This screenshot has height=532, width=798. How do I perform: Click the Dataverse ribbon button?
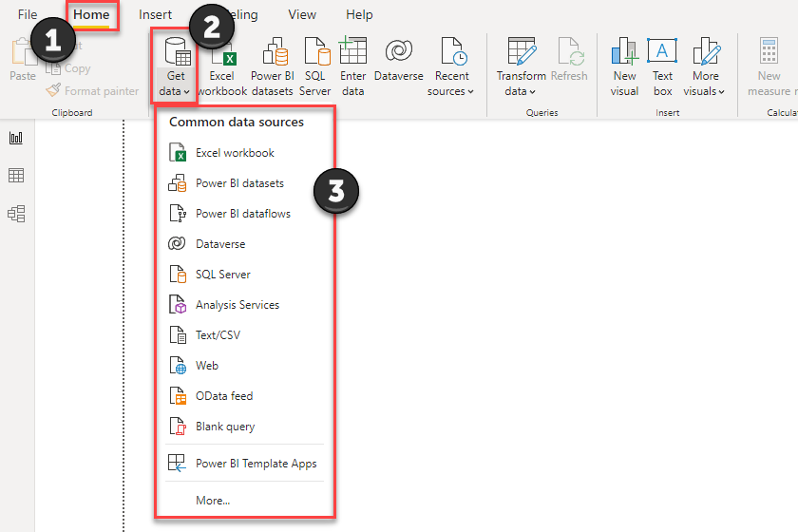tap(398, 60)
